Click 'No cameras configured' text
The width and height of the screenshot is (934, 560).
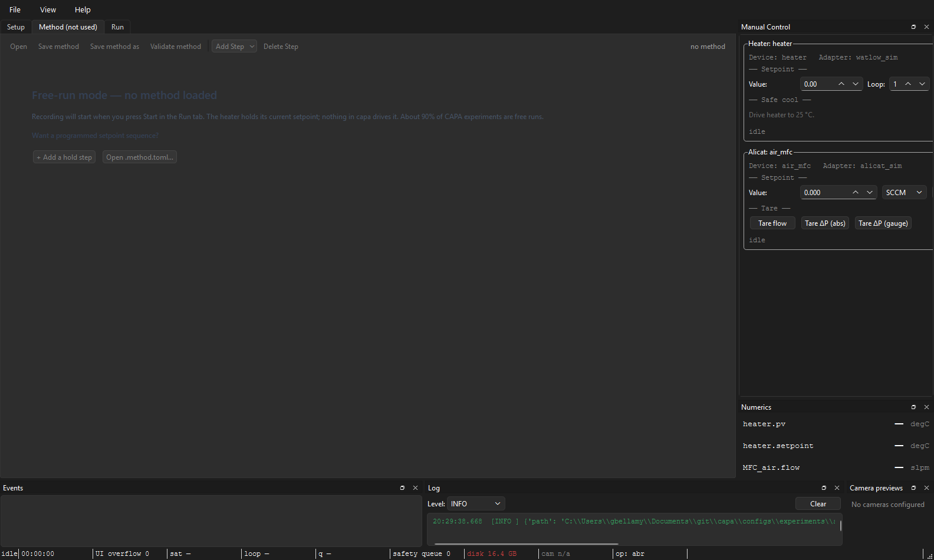click(x=887, y=505)
